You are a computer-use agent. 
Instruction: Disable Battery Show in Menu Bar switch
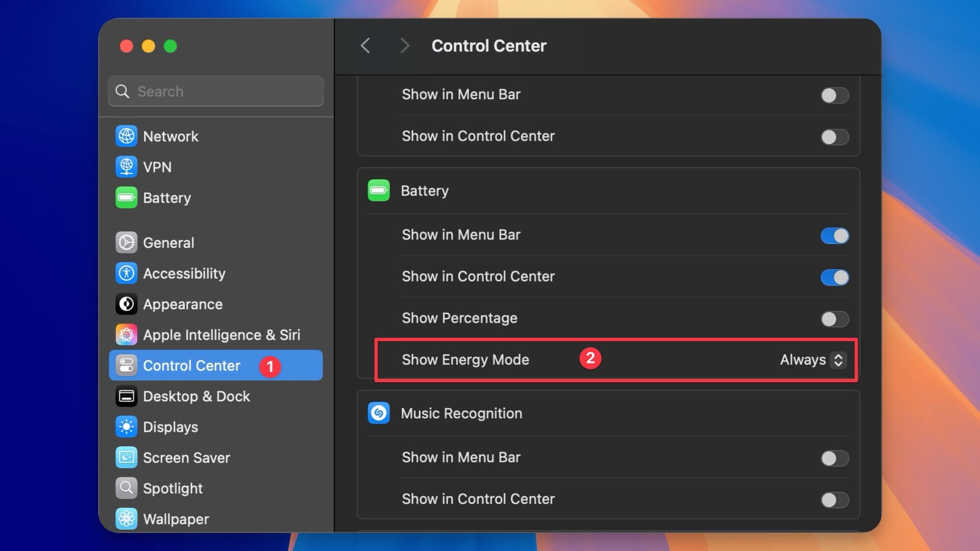tap(835, 235)
